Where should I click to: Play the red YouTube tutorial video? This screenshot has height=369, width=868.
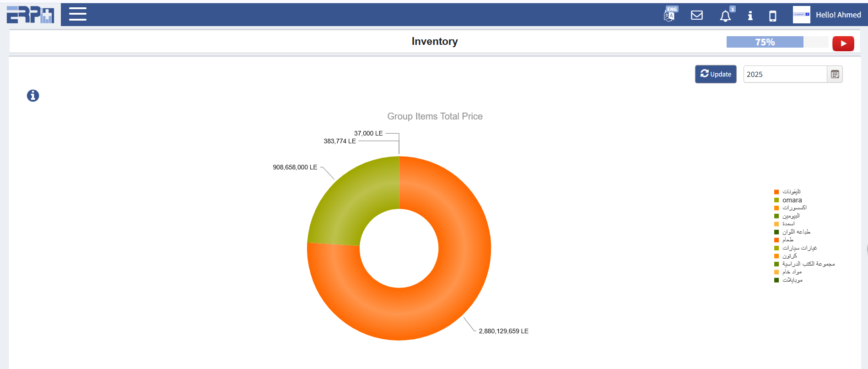point(843,43)
